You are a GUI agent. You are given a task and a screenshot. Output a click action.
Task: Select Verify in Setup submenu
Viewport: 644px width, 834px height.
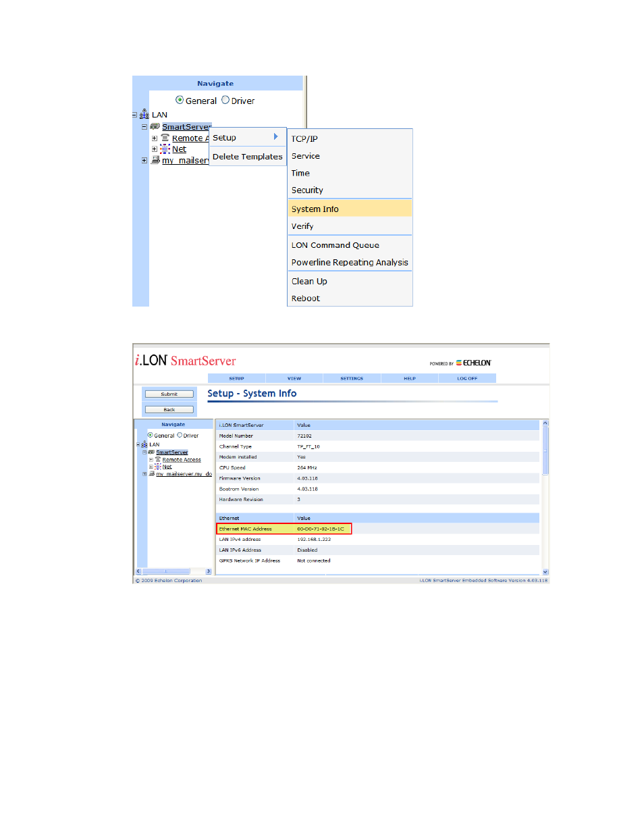350,226
